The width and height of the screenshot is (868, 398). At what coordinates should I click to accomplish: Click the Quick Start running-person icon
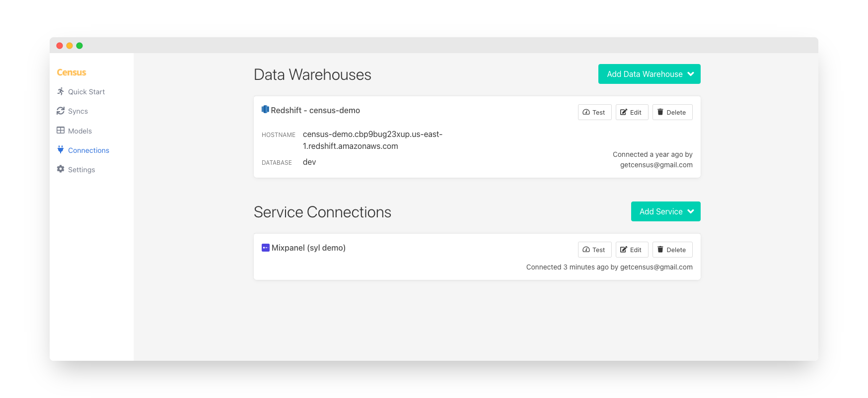click(61, 91)
